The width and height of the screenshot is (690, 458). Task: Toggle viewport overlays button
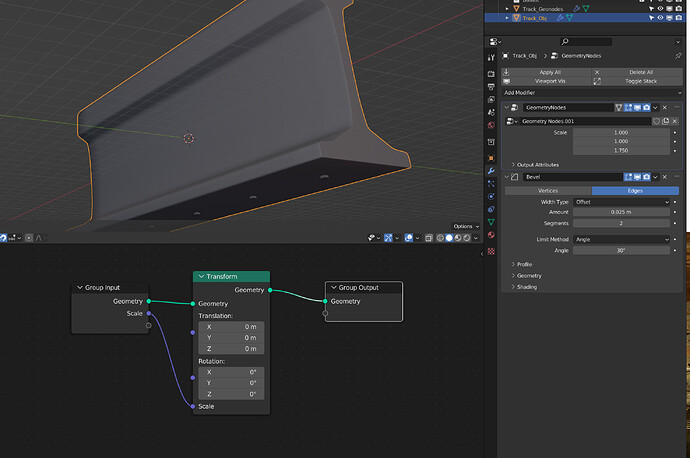click(x=409, y=238)
